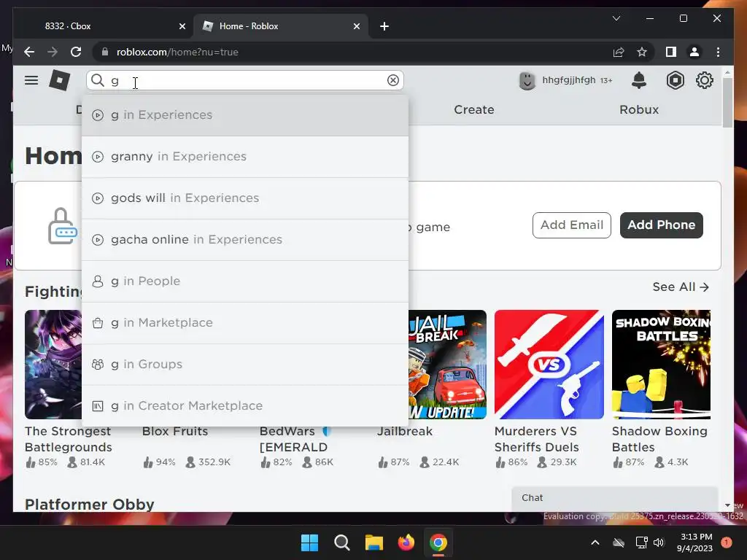Viewport: 747px width, 560px height.
Task: Close the 8332 · Cbox tab
Action: point(182,26)
